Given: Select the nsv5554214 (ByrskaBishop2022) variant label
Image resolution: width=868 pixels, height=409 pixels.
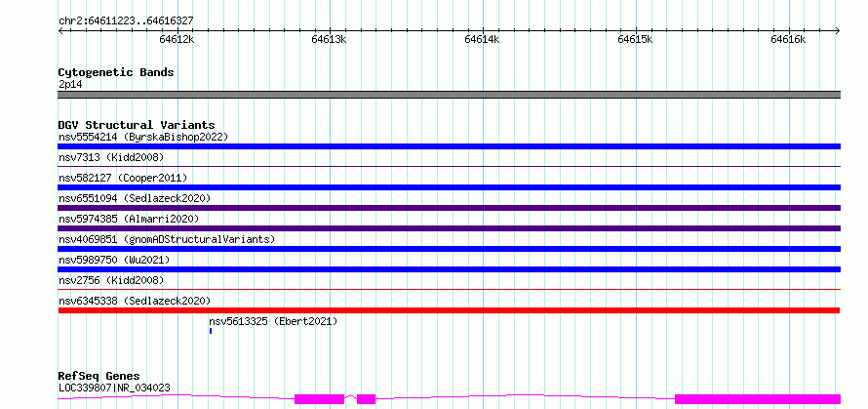Looking at the screenshot, I should [143, 137].
